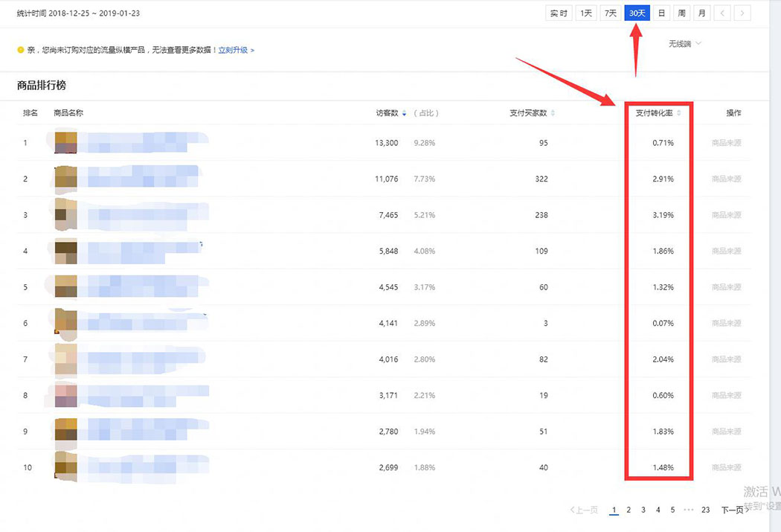Open 商品来源 for rank 7 product

point(726,359)
